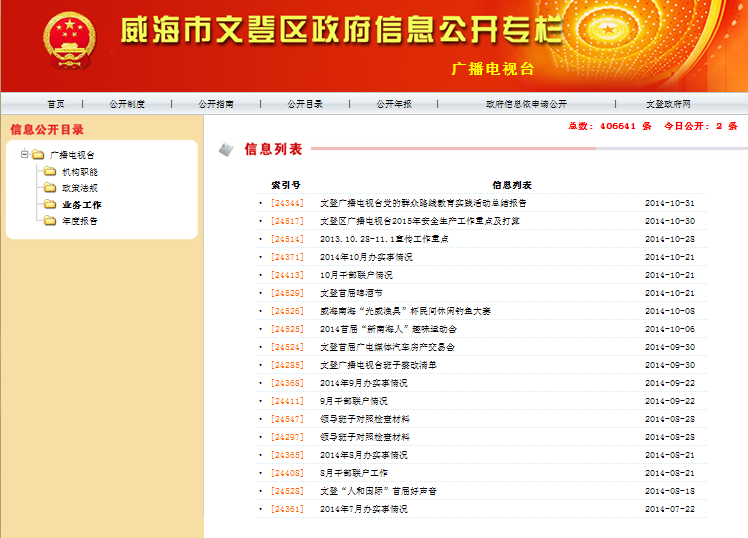
Task: Open the 公开年报 navigation item
Action: (394, 104)
